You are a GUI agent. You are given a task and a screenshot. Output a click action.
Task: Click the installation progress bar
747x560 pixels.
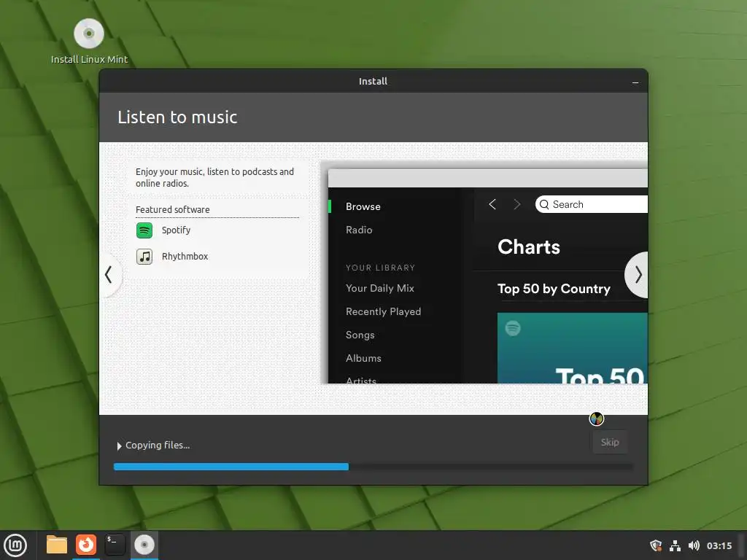tap(373, 467)
